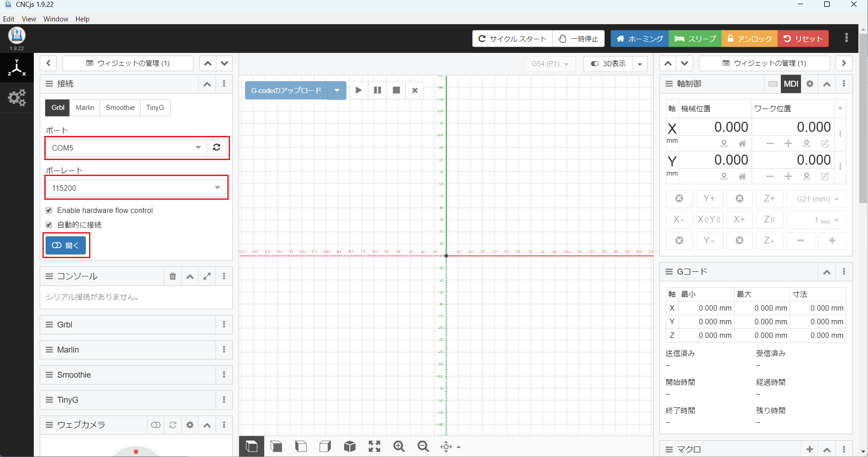Viewport: 868px width, 457px height.
Task: Add a new macro with plus icon
Action: point(810,449)
